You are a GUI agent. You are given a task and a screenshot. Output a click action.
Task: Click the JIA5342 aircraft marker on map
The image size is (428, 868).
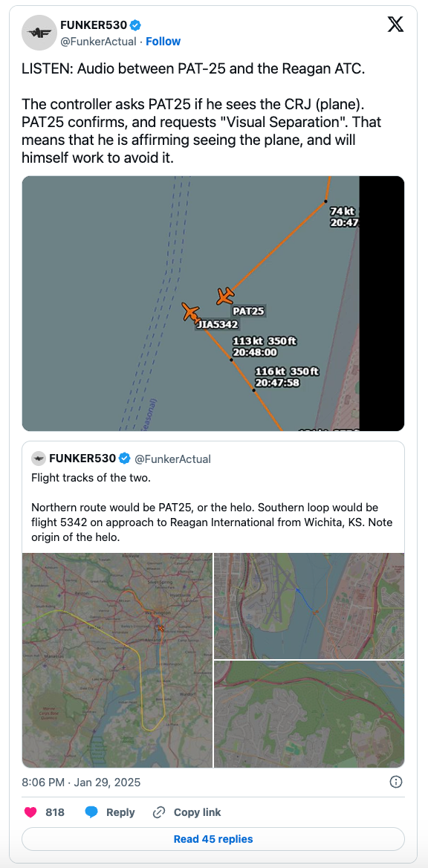(190, 311)
